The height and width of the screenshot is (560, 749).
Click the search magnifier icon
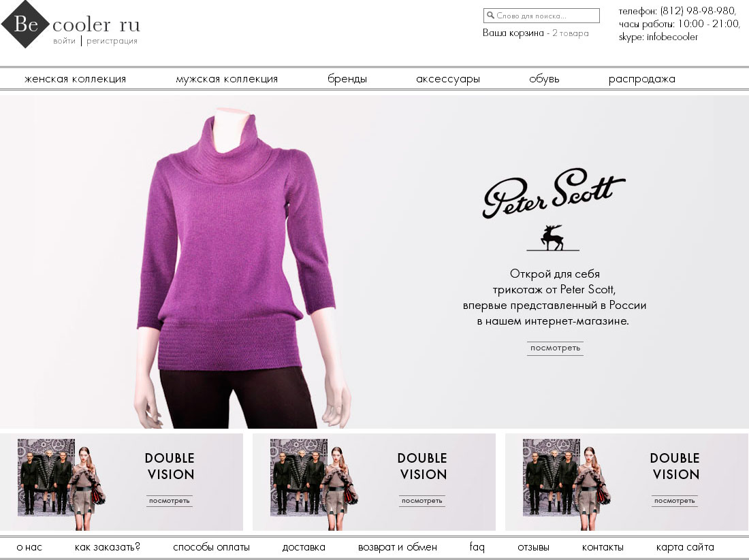point(490,15)
